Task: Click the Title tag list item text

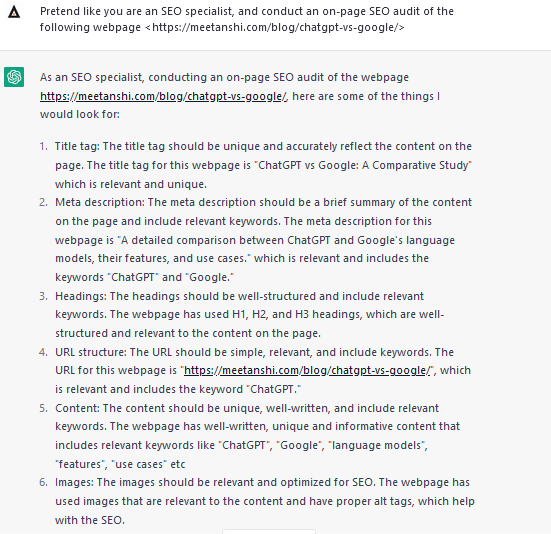Action: pos(263,165)
